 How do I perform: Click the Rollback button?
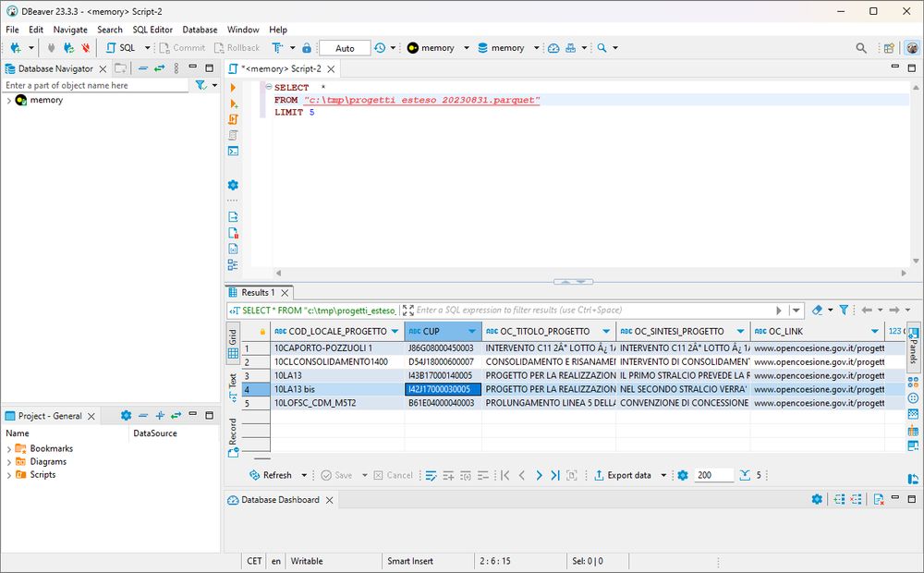point(237,48)
